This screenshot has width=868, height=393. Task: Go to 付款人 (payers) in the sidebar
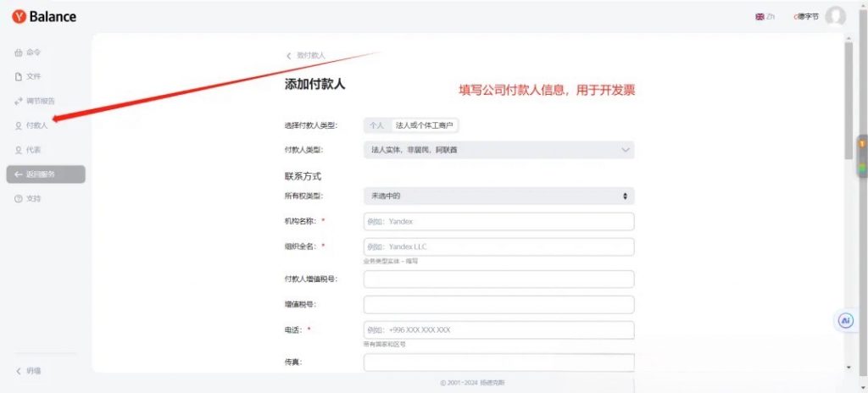pos(36,125)
